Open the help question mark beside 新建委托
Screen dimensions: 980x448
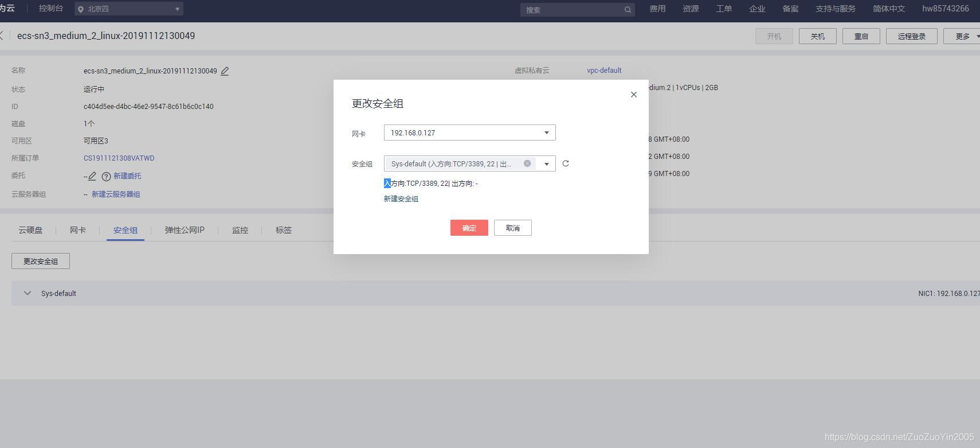pos(106,177)
